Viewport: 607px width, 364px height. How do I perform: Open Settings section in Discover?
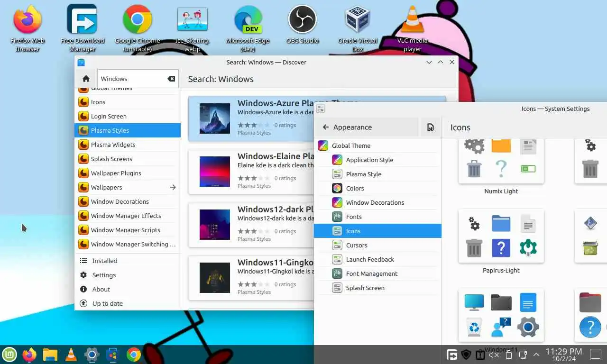(x=128, y=275)
